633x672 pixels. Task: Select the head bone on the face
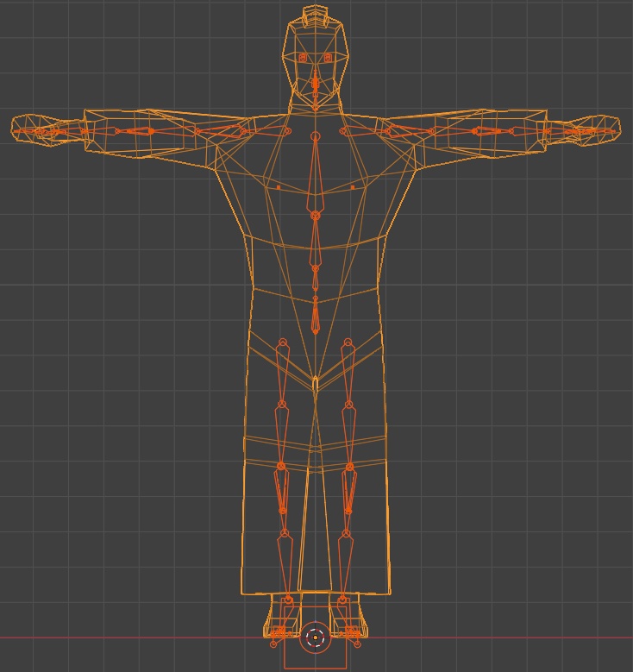click(x=316, y=88)
